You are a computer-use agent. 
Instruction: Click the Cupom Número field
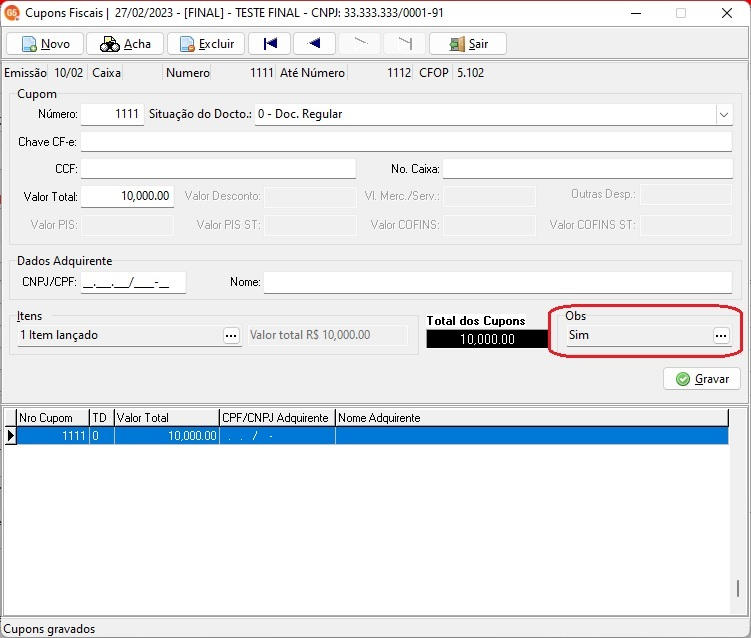[113, 114]
